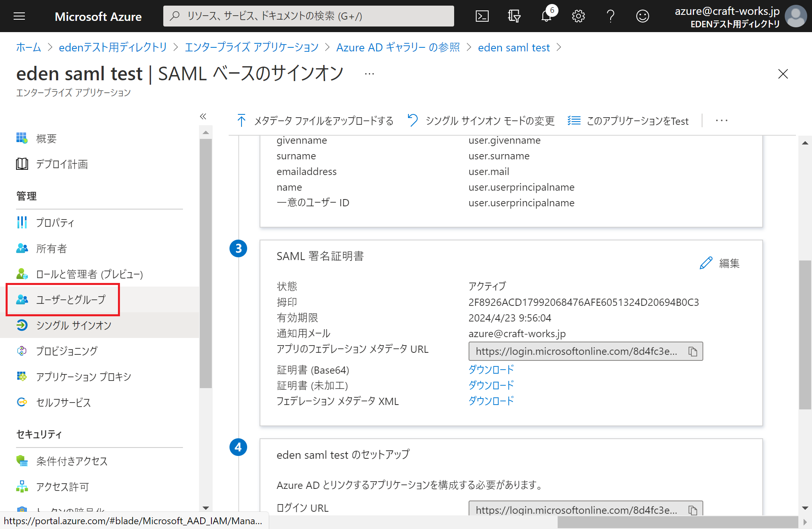
Task: Open toolbar overflow ellipsis menu
Action: point(721,120)
